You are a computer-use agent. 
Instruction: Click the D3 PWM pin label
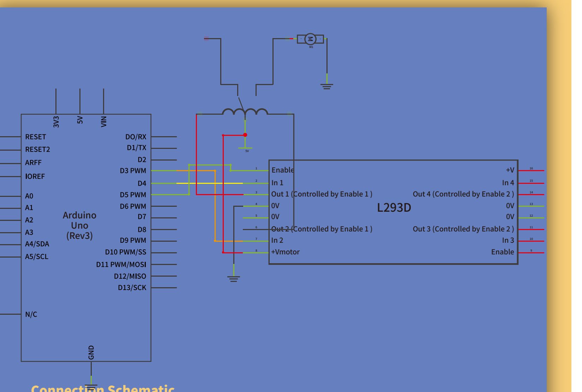(133, 171)
